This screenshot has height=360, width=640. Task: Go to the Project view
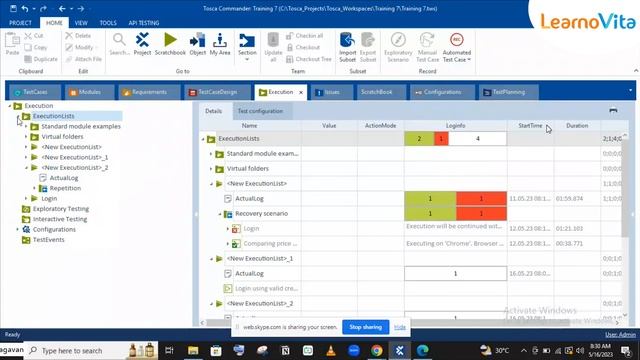[142, 44]
